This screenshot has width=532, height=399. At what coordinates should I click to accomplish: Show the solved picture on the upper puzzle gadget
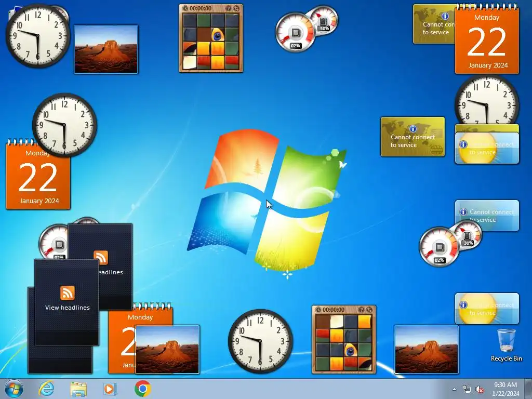[229, 8]
